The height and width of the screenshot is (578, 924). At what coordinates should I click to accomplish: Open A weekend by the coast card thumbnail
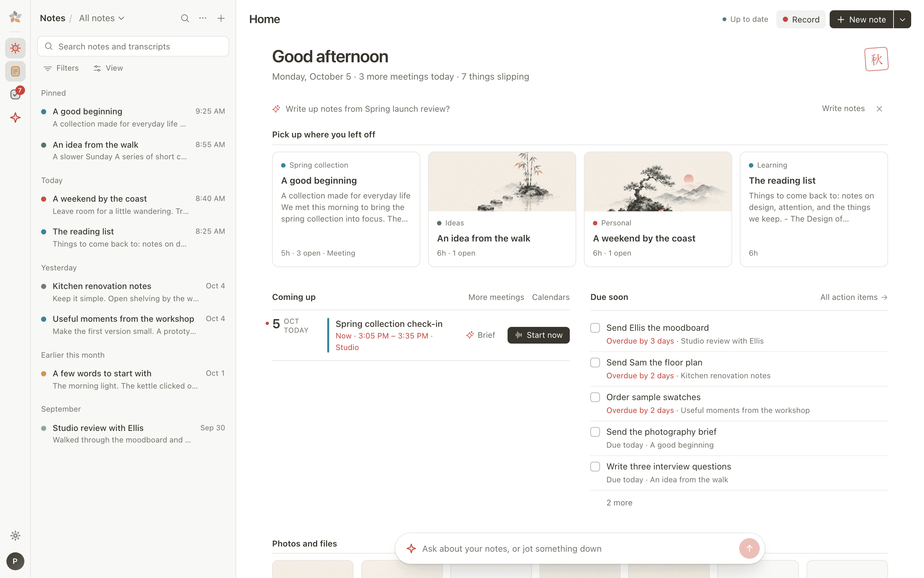coord(657,181)
